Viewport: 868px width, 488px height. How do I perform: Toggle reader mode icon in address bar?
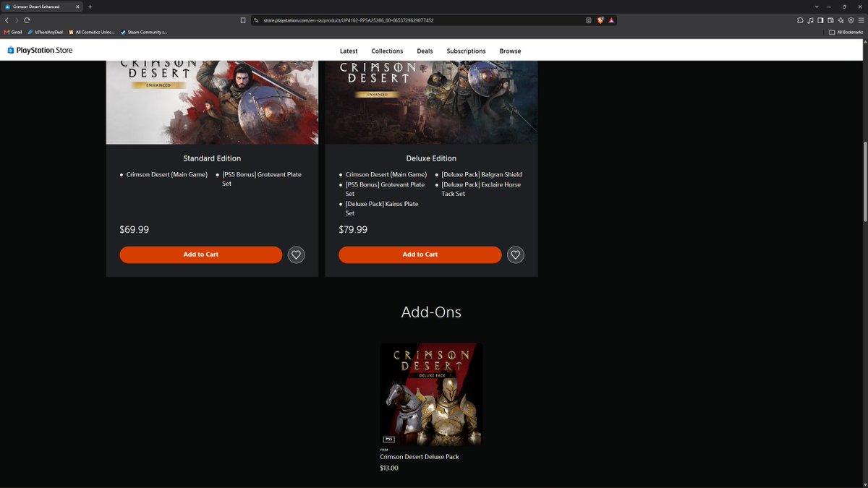pos(589,20)
